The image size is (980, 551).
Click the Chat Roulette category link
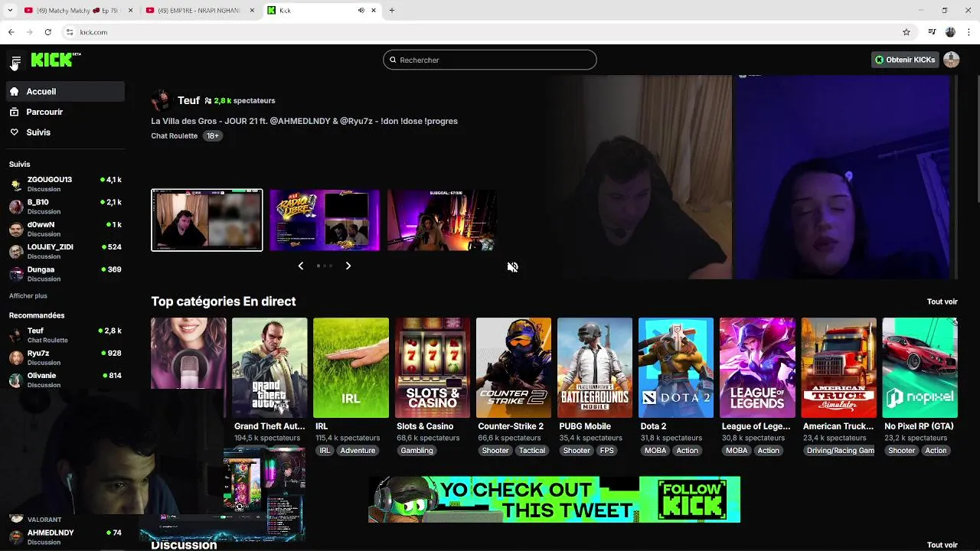(x=174, y=135)
